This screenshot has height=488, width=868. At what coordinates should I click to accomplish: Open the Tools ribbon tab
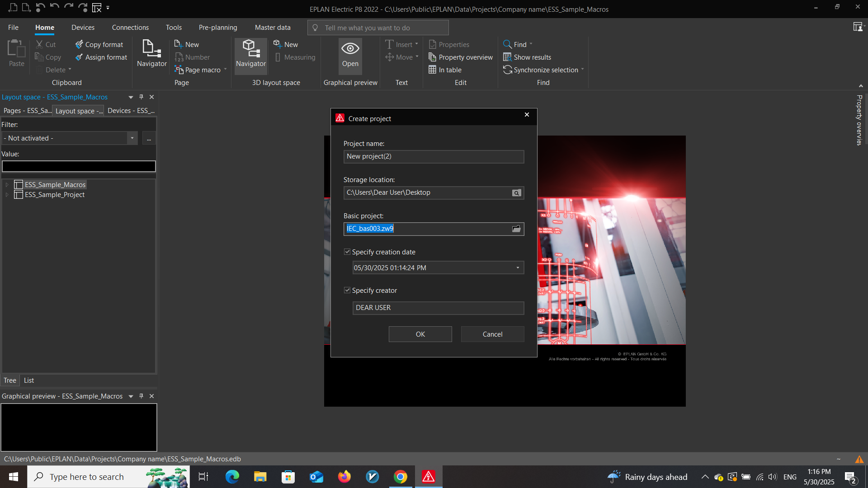click(x=174, y=27)
